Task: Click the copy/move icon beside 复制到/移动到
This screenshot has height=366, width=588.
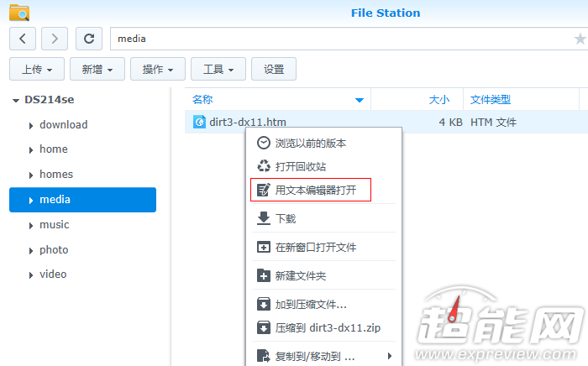Action: click(263, 356)
